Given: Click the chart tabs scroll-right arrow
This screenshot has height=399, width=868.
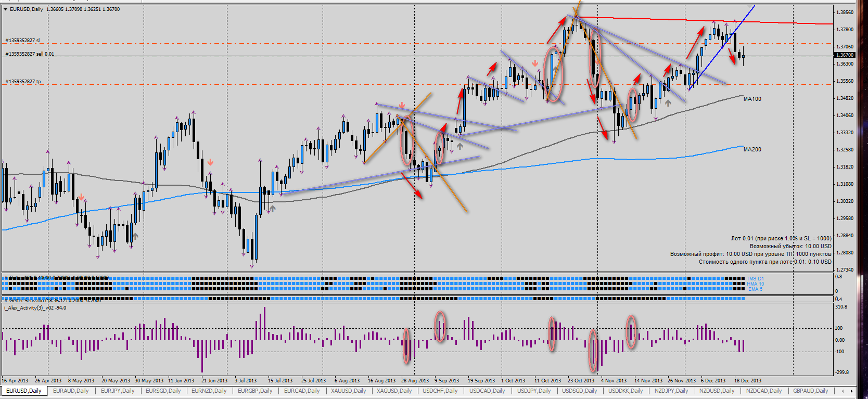Looking at the screenshot, I should point(851,391).
